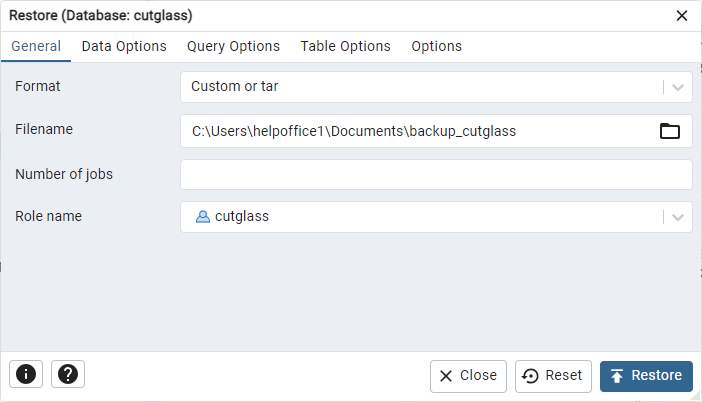Select the General tab

point(36,46)
